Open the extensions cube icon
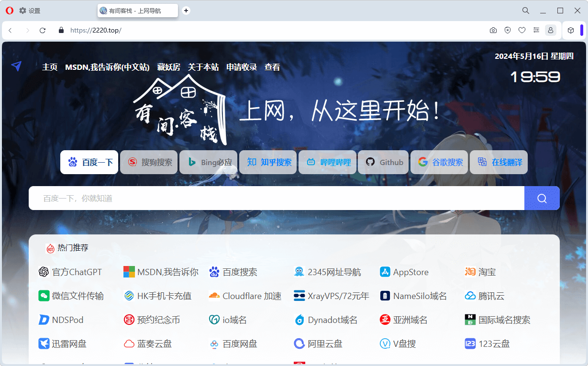 (x=571, y=30)
